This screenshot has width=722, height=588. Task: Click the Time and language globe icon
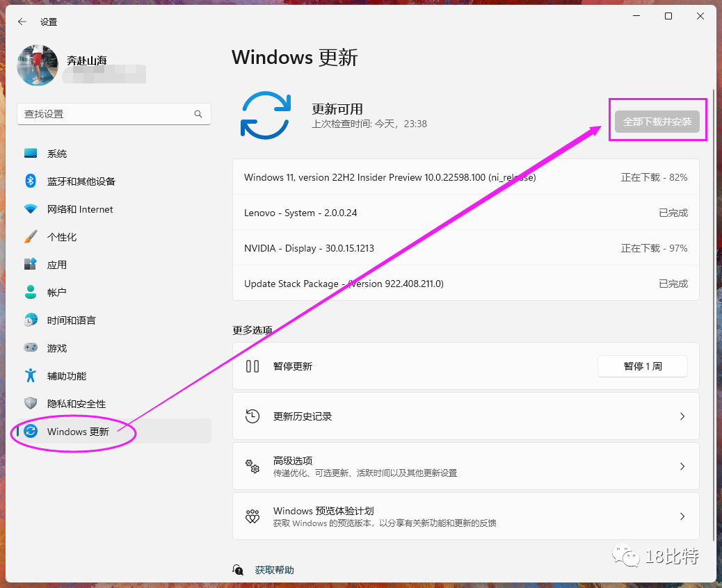pos(31,320)
